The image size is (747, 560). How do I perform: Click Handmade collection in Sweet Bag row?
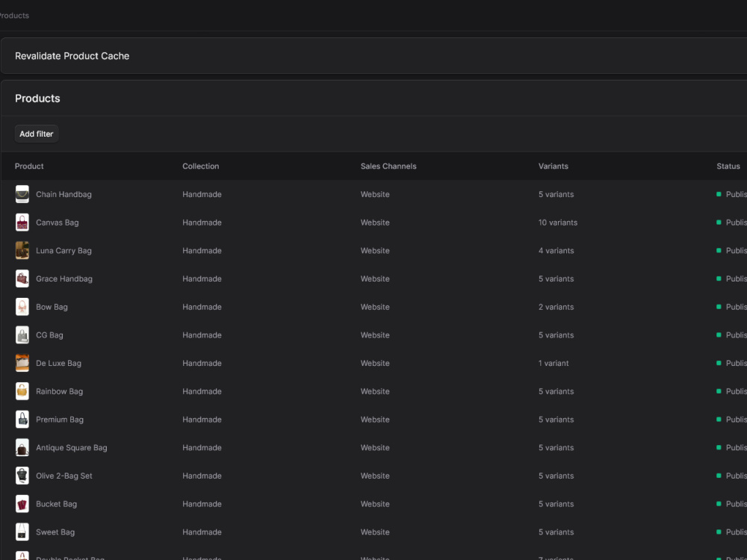click(x=202, y=532)
